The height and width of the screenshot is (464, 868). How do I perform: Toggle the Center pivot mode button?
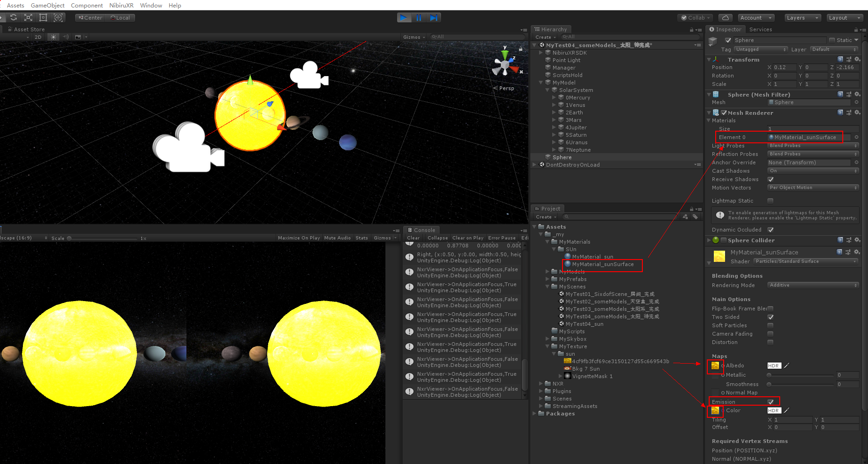pos(90,17)
